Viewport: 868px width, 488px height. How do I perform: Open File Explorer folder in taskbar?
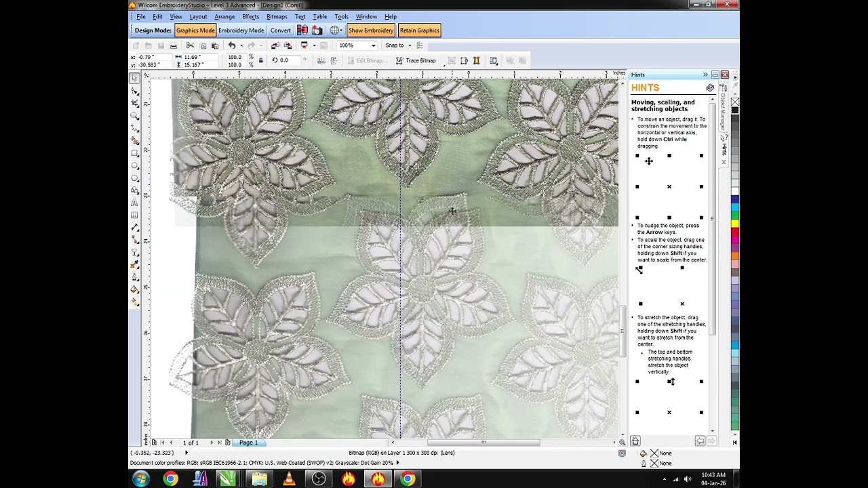260,479
